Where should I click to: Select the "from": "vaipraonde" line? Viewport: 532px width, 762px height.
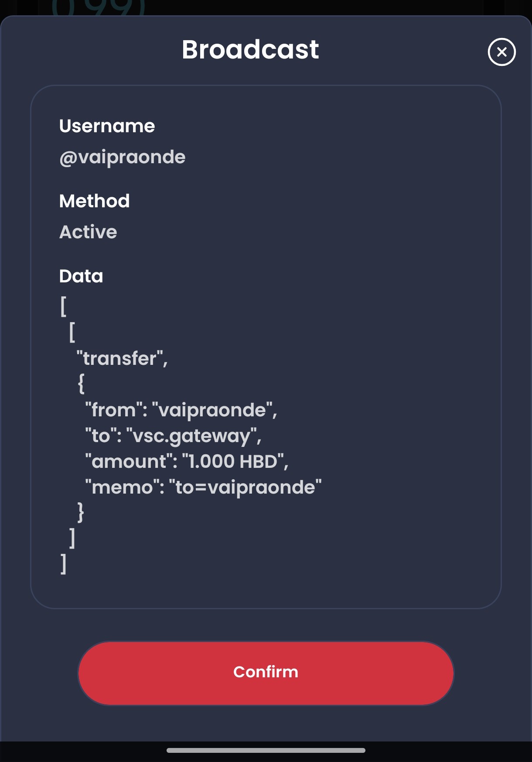pyautogui.click(x=181, y=410)
